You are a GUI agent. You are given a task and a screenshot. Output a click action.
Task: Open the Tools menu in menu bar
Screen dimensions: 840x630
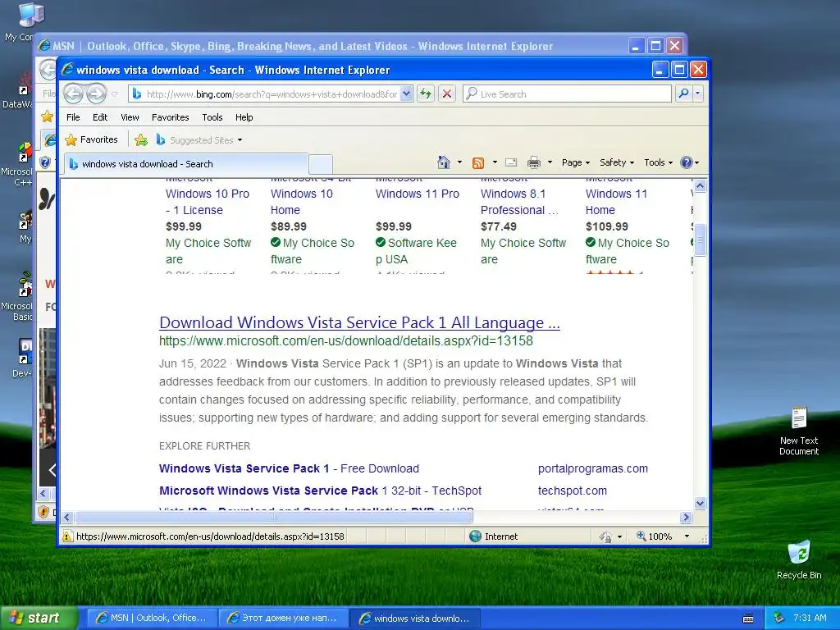point(212,117)
